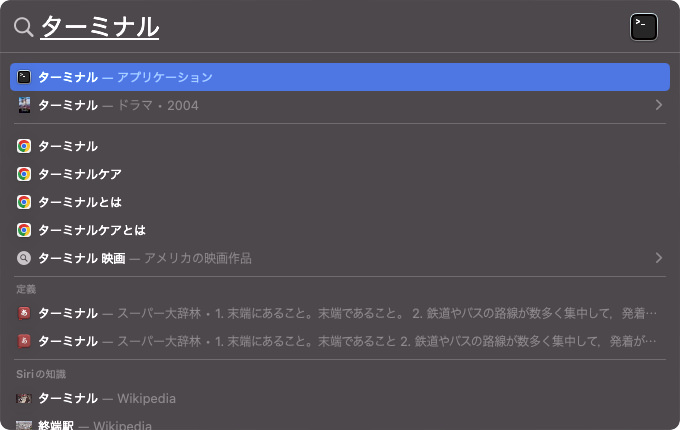Image resolution: width=680 pixels, height=430 pixels.
Task: Click the Siriの知識 section header
Action: tap(41, 374)
